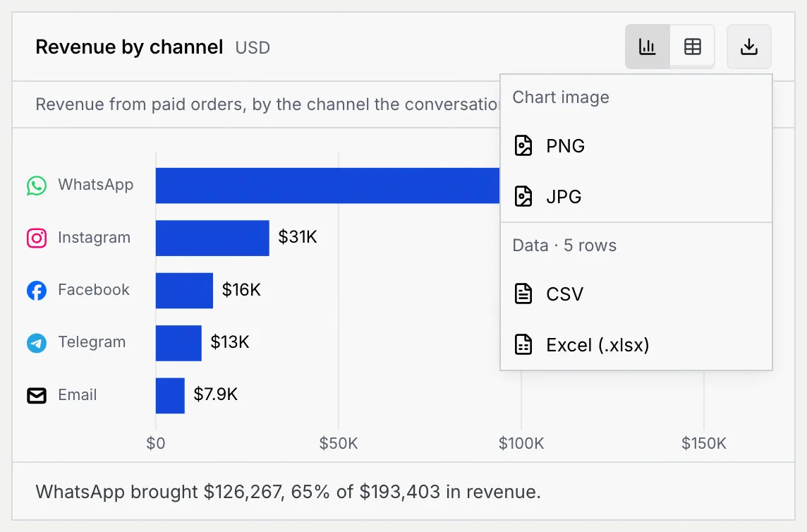The image size is (807, 532).
Task: Click the WhatsApp channel label
Action: pos(96,185)
